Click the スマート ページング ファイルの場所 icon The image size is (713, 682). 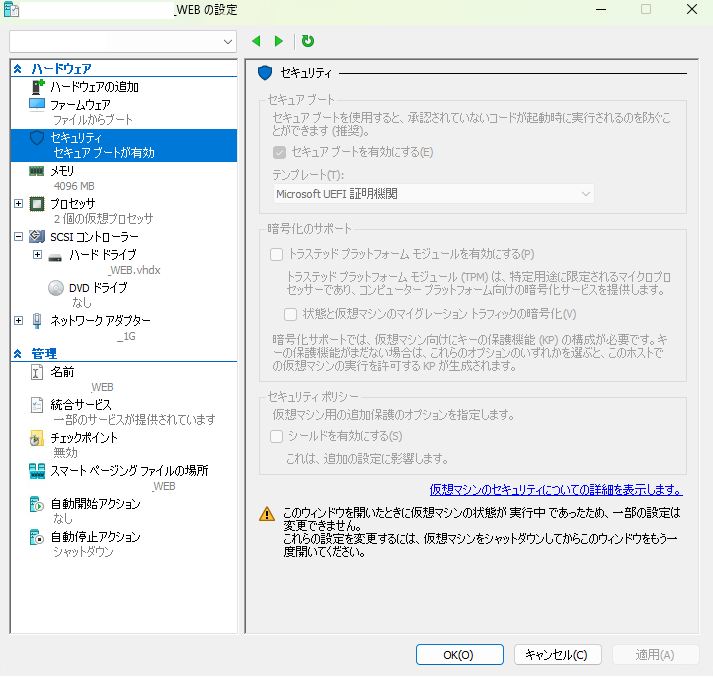(37, 471)
